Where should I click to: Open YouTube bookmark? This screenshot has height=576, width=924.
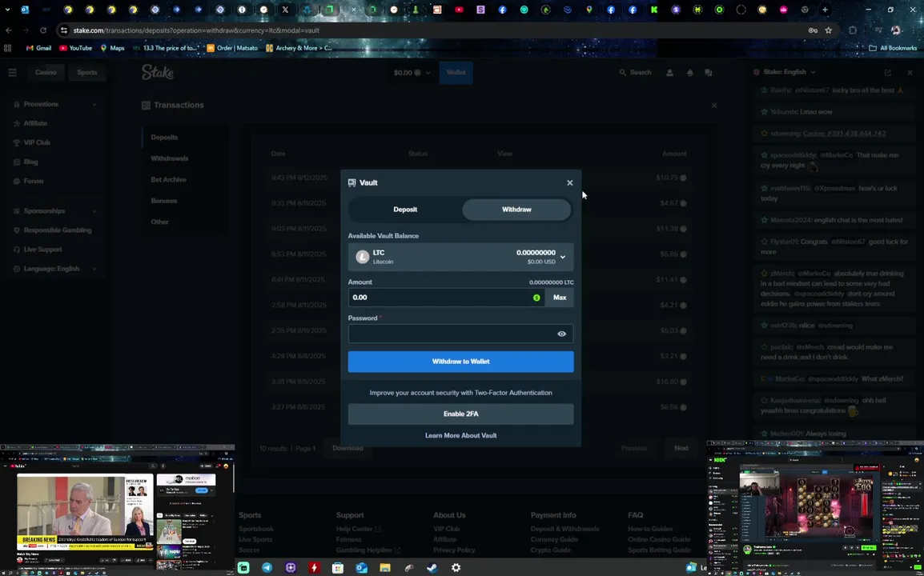75,48
